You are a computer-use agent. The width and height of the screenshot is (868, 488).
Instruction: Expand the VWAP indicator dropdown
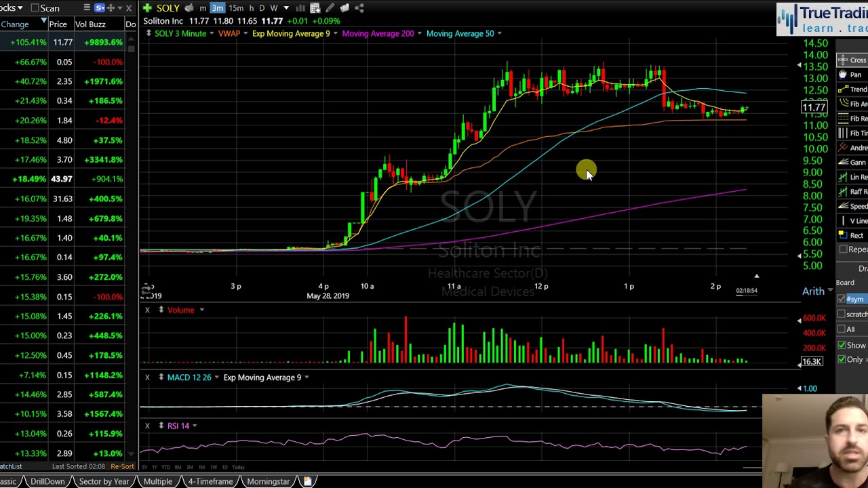point(245,33)
